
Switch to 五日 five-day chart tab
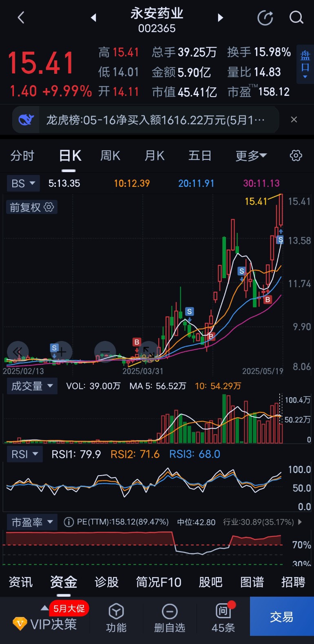click(x=200, y=156)
